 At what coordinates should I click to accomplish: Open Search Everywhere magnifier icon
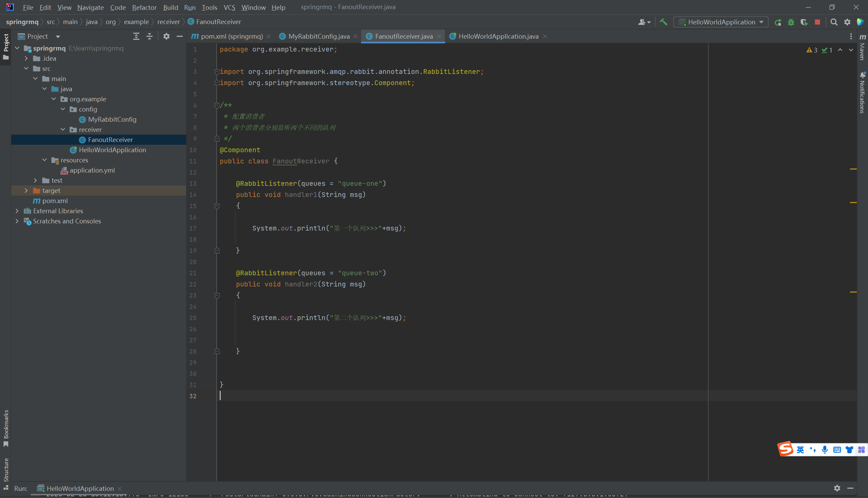(834, 22)
